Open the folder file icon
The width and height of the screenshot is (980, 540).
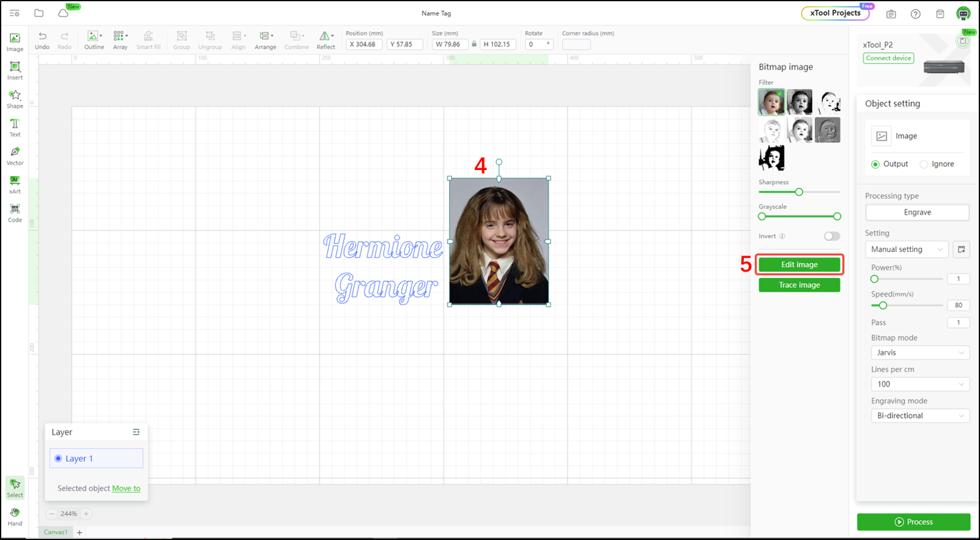click(39, 13)
